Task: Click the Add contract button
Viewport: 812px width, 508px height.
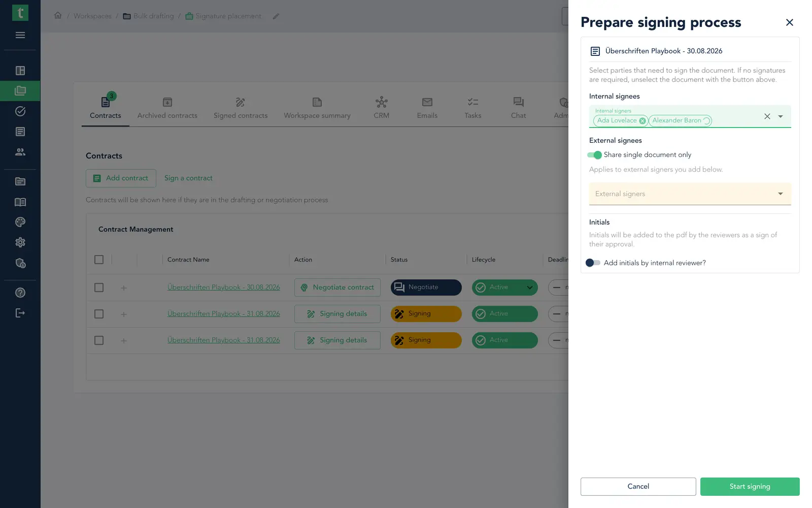Action: click(121, 178)
